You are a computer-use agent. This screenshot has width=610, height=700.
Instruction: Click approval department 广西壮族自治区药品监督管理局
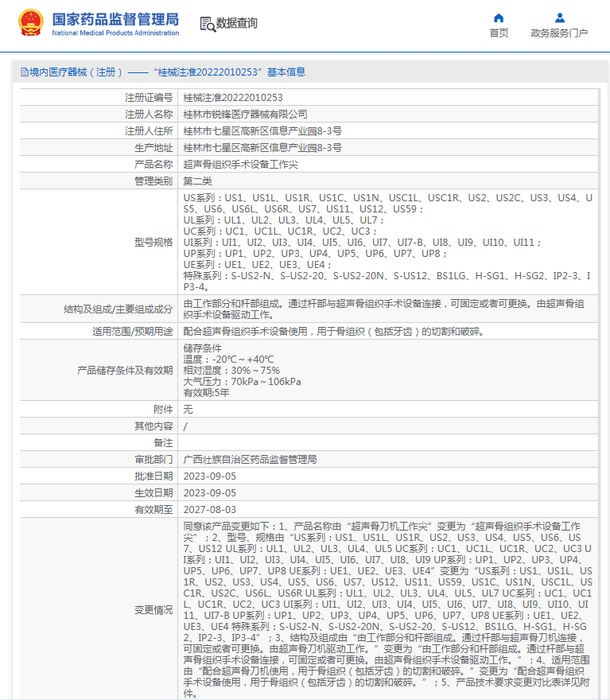250,460
